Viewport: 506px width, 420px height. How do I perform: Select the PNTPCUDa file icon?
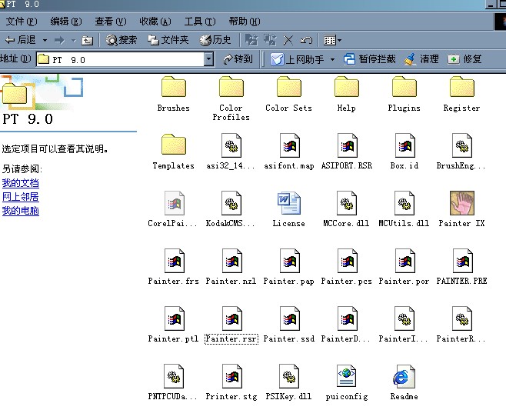point(174,376)
